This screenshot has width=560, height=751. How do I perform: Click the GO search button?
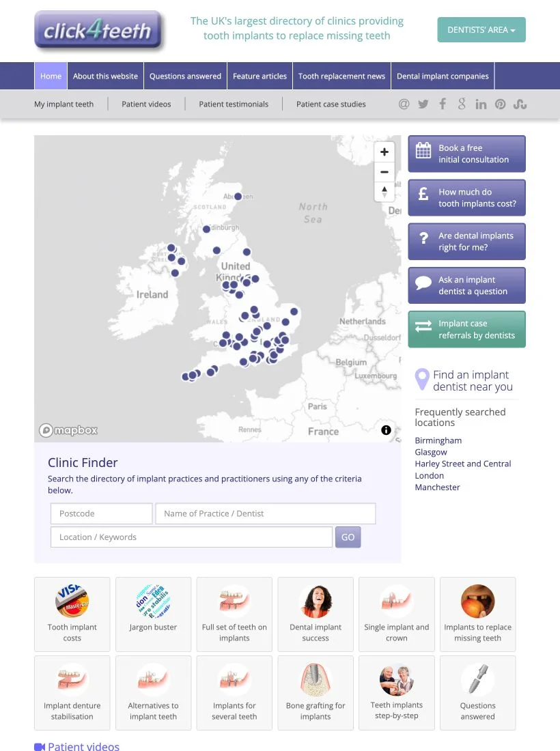tap(348, 537)
